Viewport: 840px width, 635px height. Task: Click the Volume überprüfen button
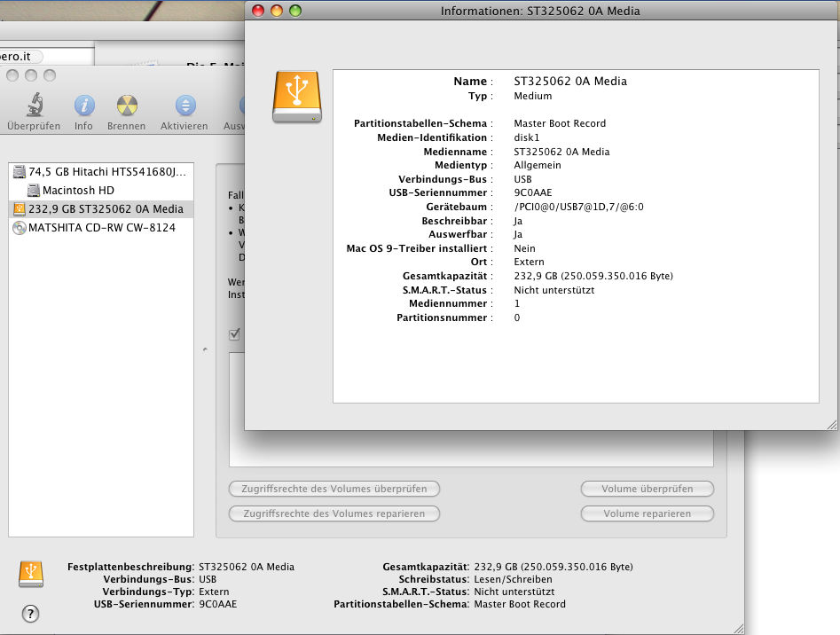[x=648, y=489]
